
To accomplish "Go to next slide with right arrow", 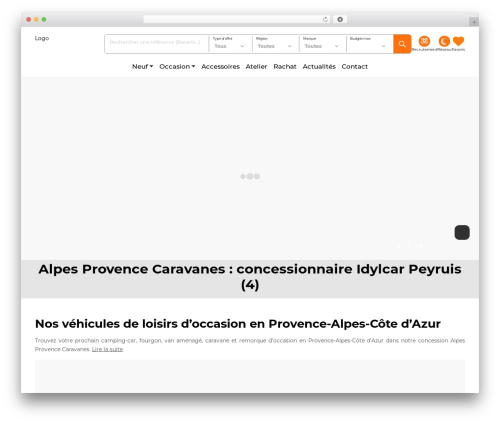I will coord(419,245).
